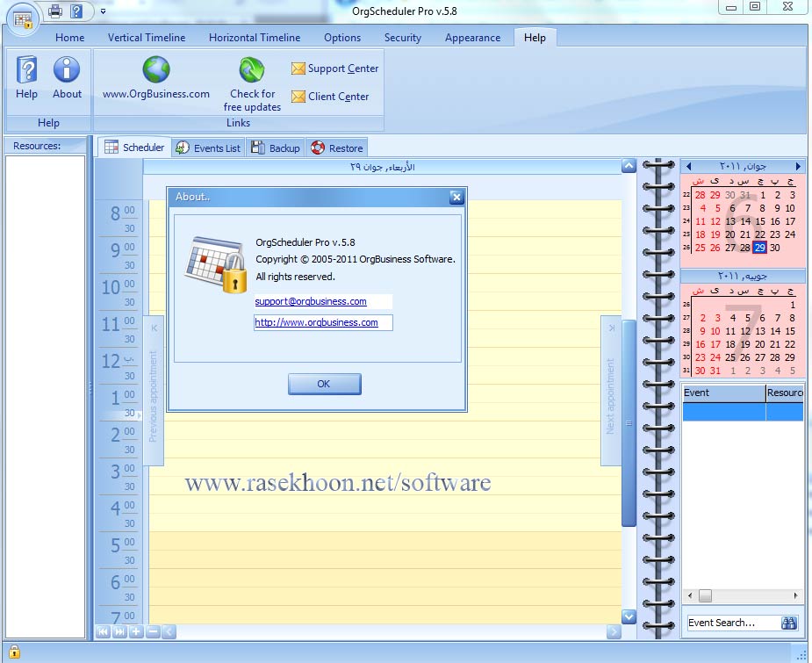Maximize the OrgScheduler Pro window
The image size is (812, 663).
pyautogui.click(x=755, y=7)
